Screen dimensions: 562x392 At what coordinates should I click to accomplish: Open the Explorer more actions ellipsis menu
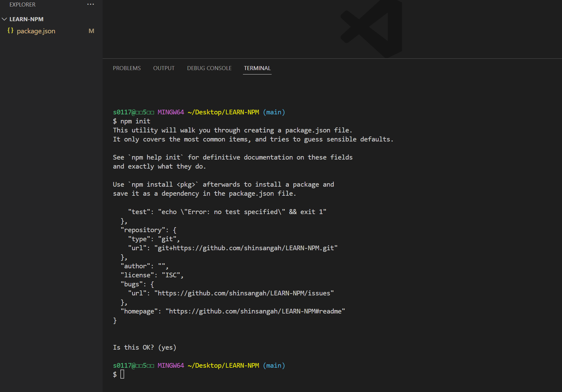pos(90,4)
